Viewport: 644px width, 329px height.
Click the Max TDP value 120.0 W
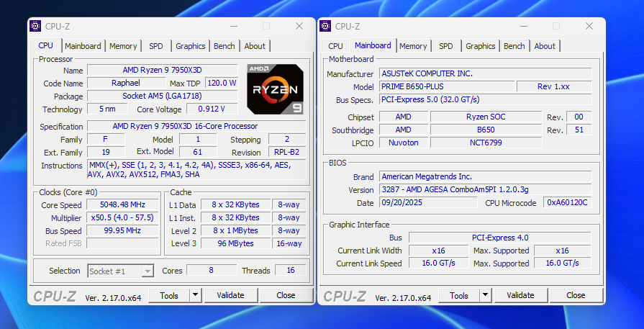tap(222, 83)
